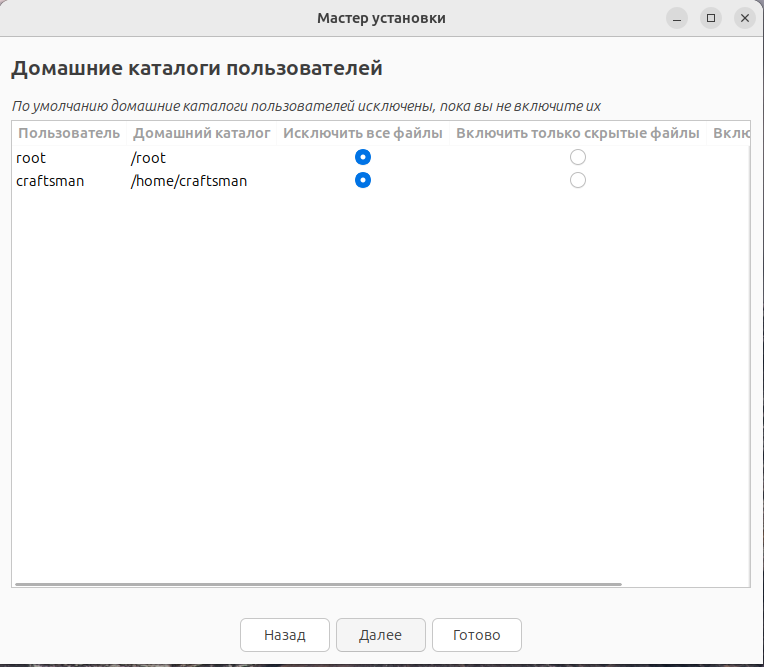Finish wizard with Готово button

[x=477, y=635]
